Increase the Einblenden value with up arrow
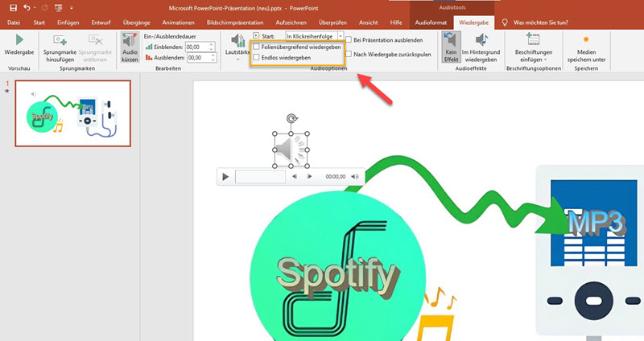644x341 pixels. tap(212, 45)
